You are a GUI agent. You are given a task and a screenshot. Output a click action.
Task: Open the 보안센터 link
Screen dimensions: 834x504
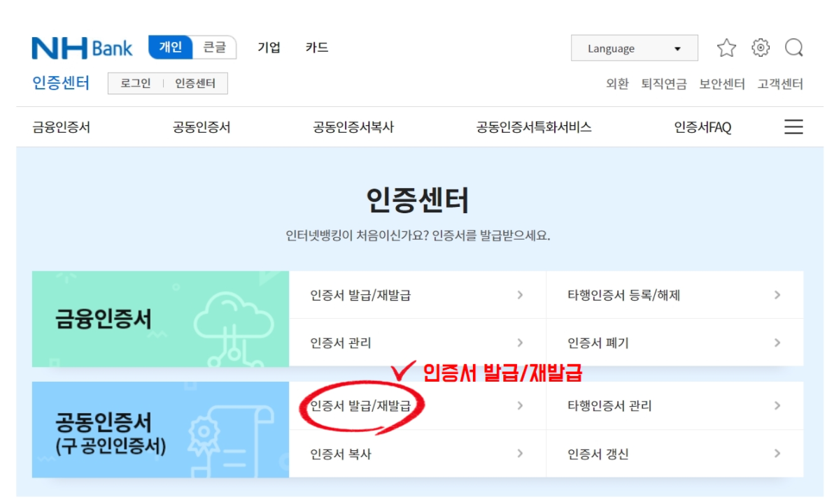[x=722, y=83]
